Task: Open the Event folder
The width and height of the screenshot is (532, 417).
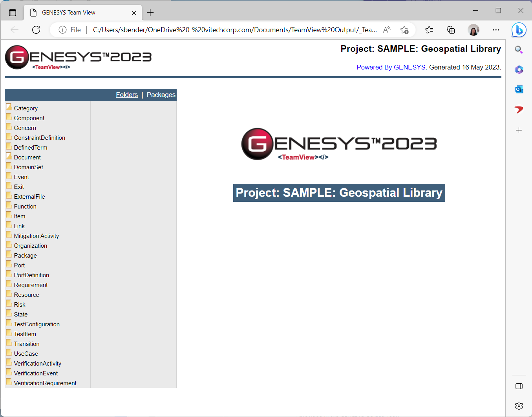Action: (18, 177)
